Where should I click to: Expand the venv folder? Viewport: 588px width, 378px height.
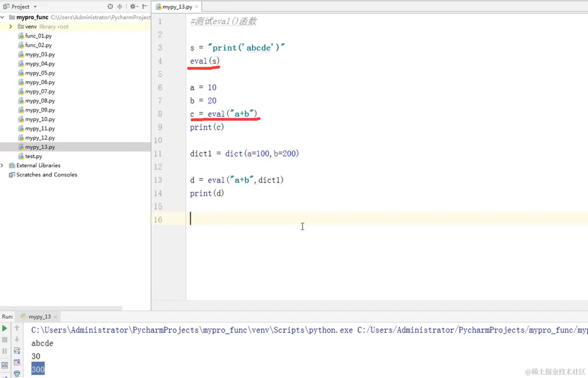(11, 26)
